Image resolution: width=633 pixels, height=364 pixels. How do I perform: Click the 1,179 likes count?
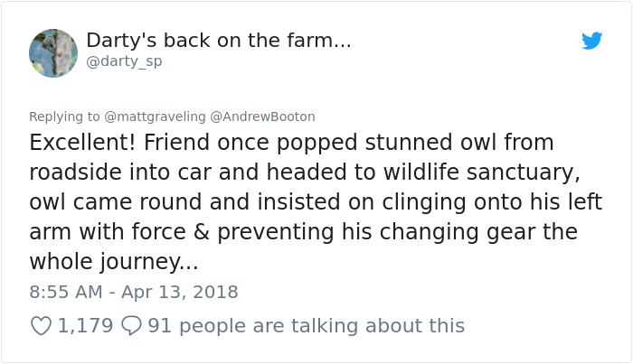coord(85,325)
